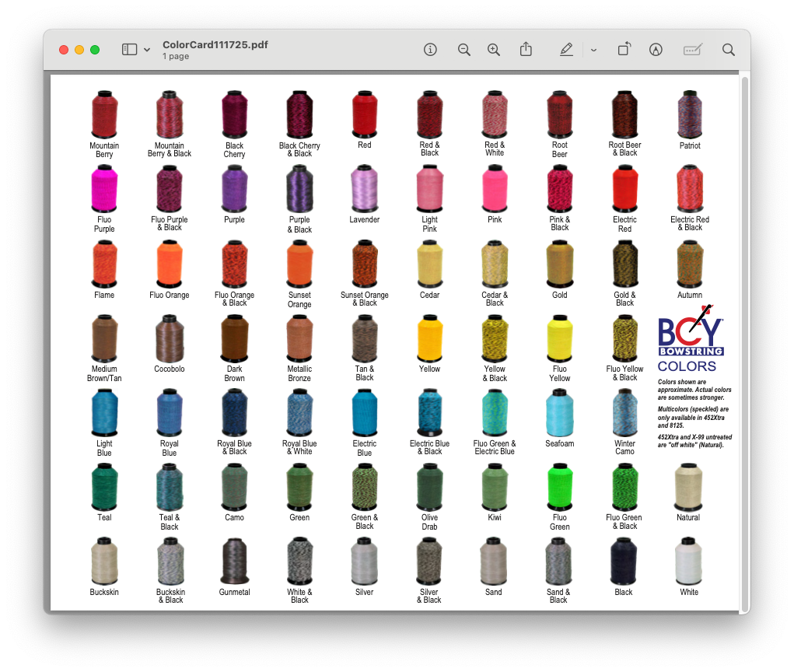Image resolution: width=794 pixels, height=672 pixels.
Task: Click the 'COLORS' heading text
Action: [x=687, y=366]
